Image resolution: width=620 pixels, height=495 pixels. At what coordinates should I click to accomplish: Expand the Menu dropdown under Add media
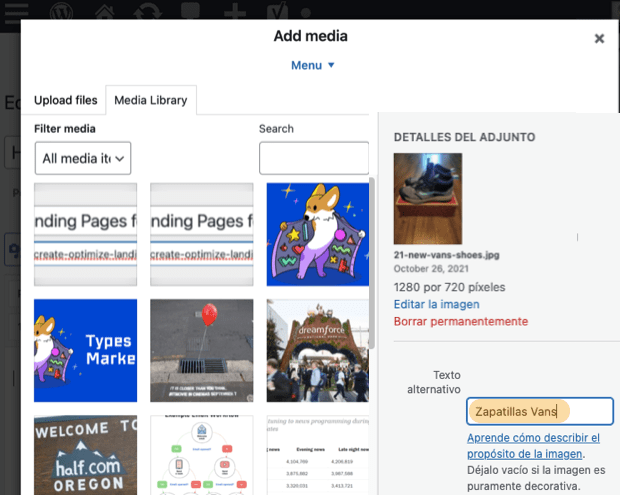pos(312,65)
